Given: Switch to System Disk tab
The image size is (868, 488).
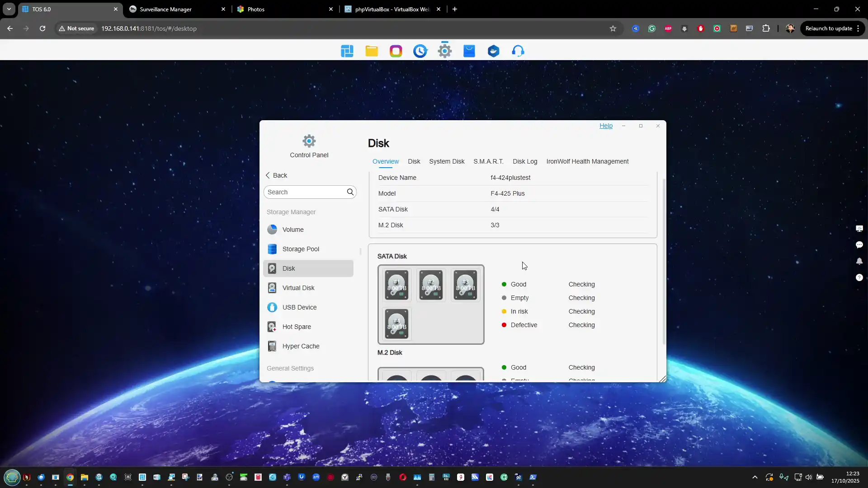Looking at the screenshot, I should 447,161.
